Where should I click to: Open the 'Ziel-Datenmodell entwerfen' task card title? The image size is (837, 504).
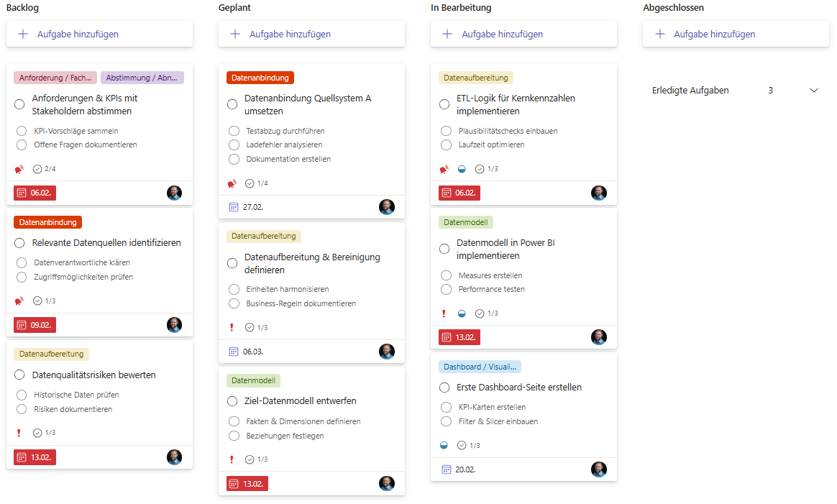pyautogui.click(x=301, y=401)
